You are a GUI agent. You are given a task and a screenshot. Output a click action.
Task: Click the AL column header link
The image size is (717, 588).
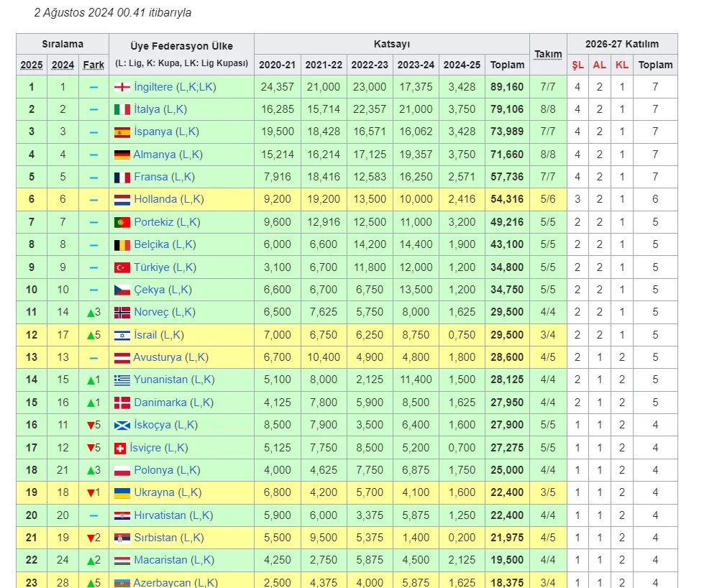coord(600,65)
